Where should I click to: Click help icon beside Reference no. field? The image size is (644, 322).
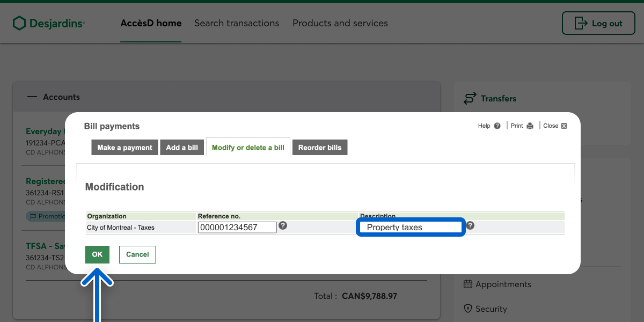283,225
